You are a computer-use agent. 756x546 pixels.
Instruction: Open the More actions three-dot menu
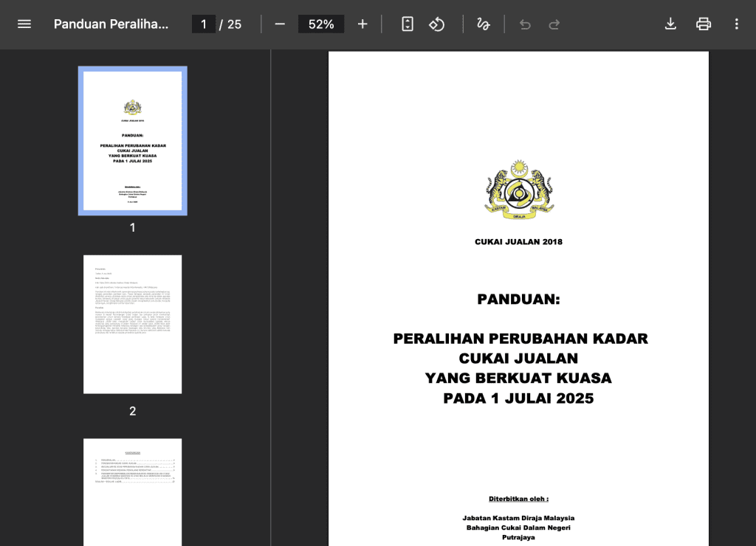(736, 24)
